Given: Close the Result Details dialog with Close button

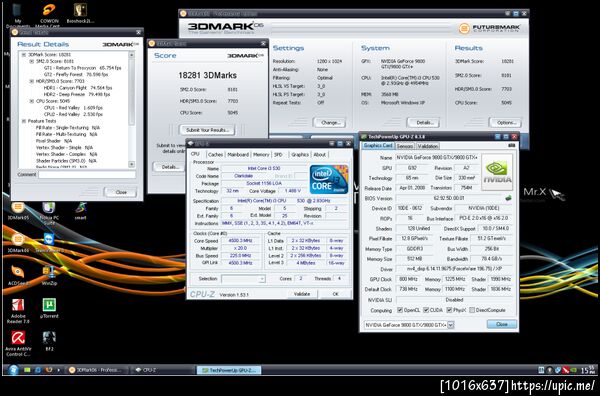Looking at the screenshot, I should pos(121,192).
